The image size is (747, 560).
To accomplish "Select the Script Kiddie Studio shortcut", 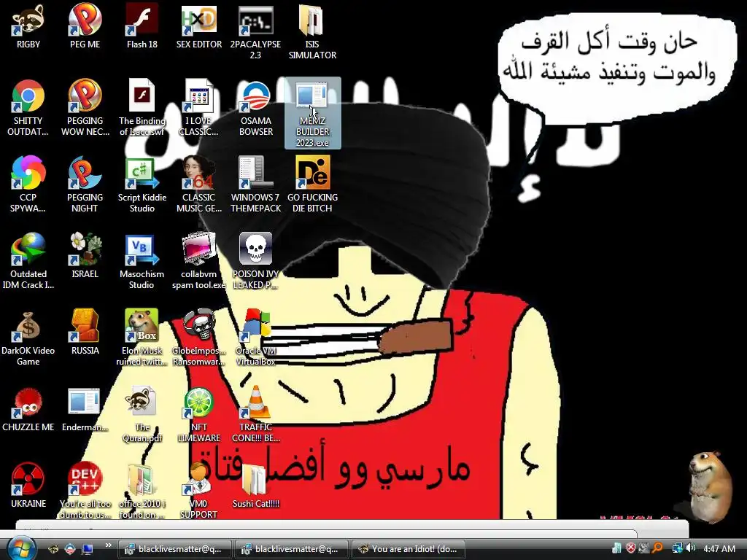I will 142,184.
